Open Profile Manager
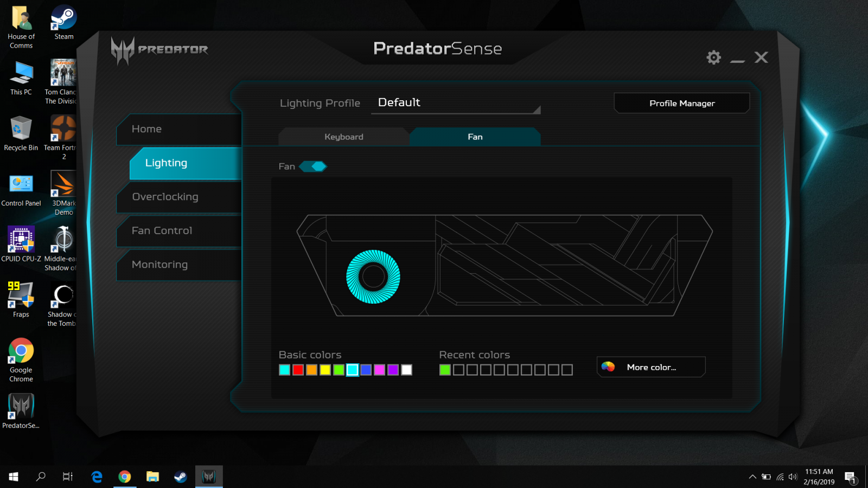Image resolution: width=868 pixels, height=488 pixels. (x=682, y=103)
